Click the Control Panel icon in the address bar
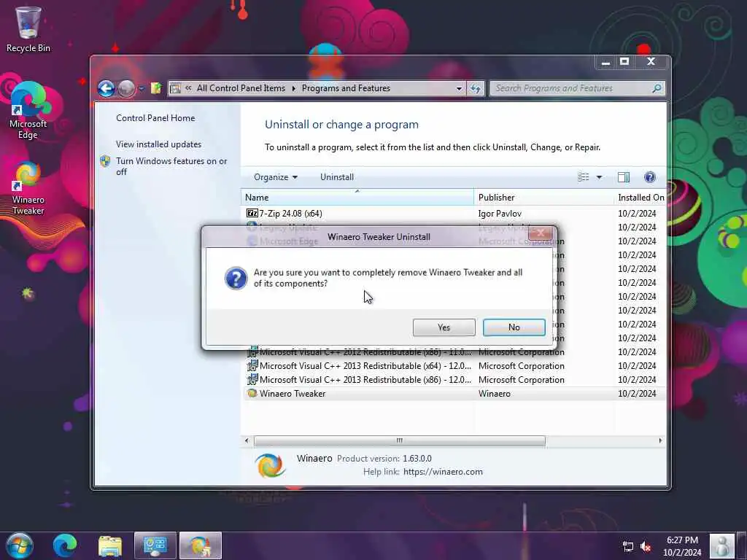 [175, 88]
